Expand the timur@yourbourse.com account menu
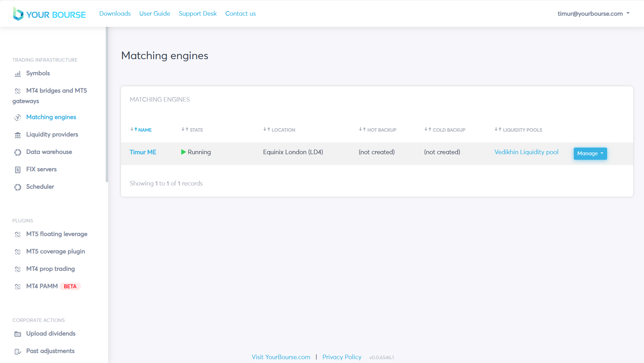Screen dimensions: 644x363 coord(593,14)
